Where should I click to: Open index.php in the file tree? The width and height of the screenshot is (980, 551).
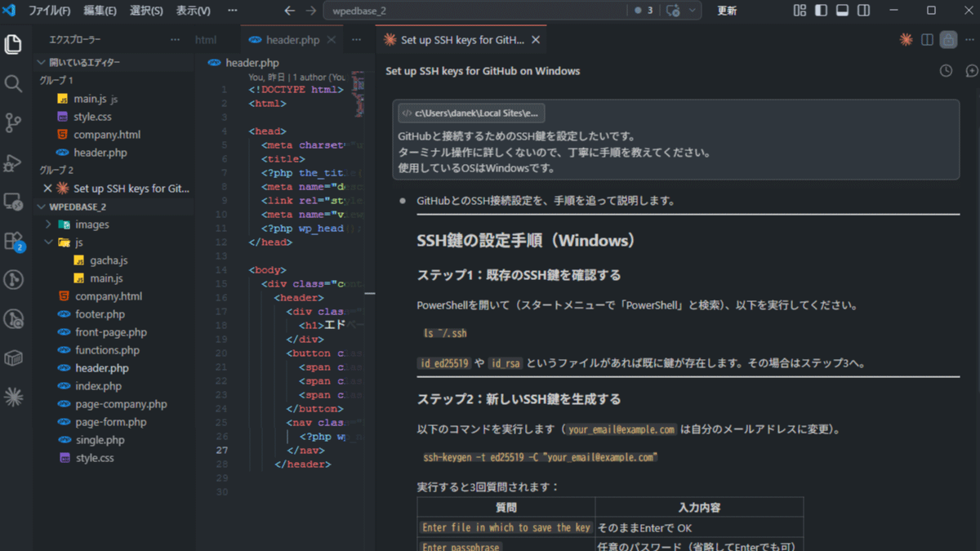pyautogui.click(x=114, y=386)
